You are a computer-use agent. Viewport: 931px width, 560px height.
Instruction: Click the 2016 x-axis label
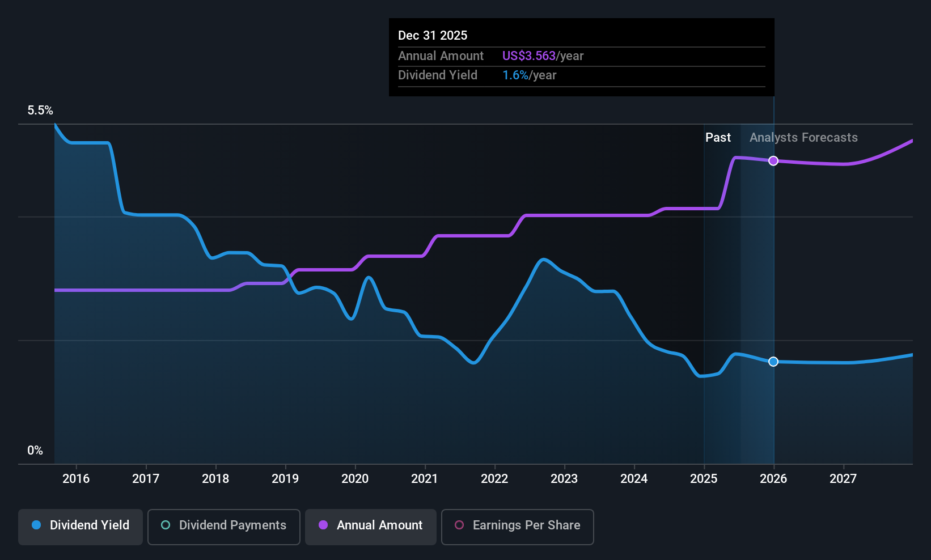click(x=76, y=478)
